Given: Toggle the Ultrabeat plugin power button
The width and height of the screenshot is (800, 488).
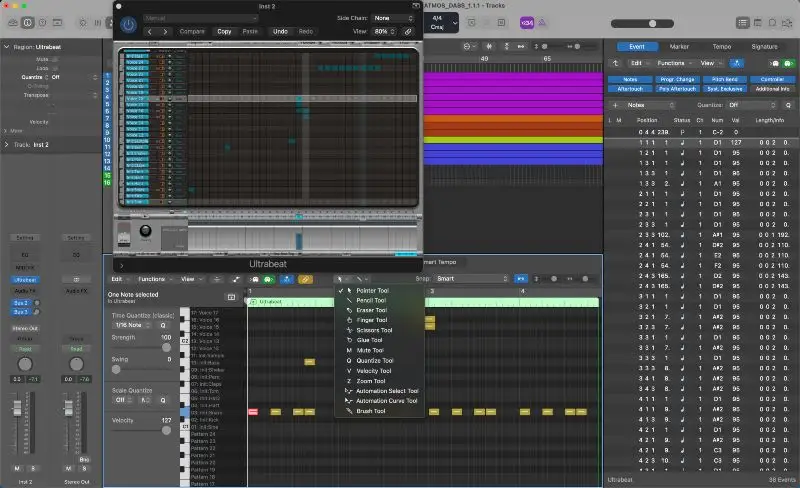Looking at the screenshot, I should click(128, 24).
